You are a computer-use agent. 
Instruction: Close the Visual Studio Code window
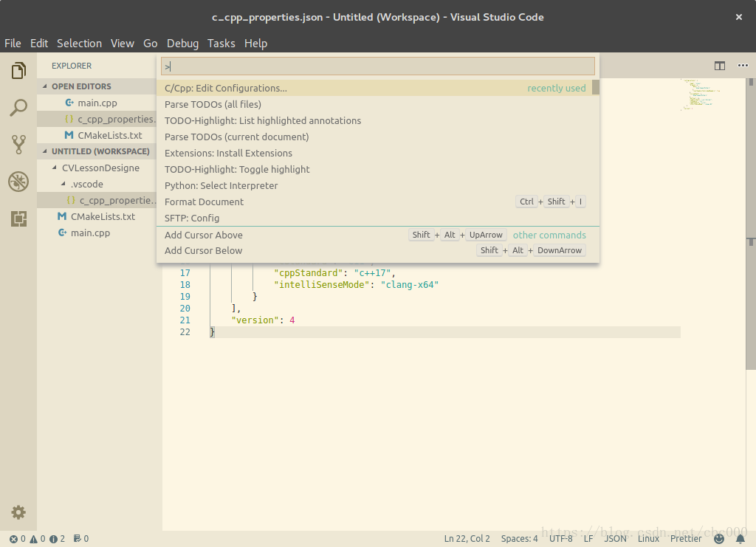738,17
